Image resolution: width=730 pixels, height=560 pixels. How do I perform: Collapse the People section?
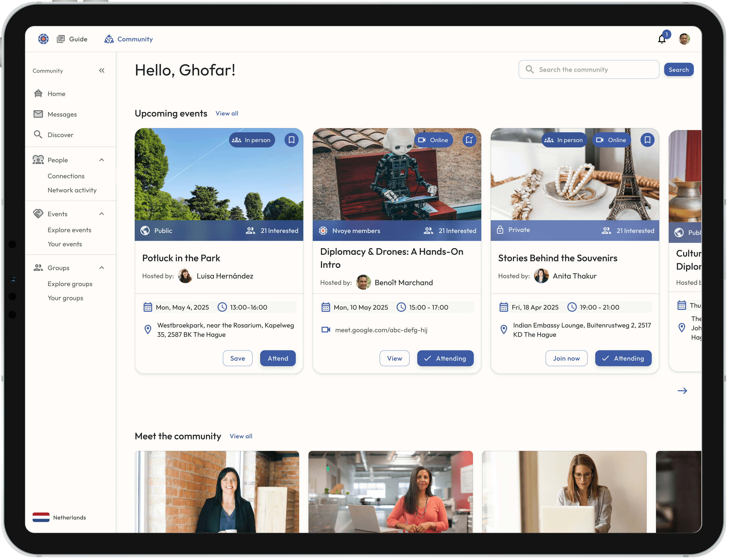coord(102,160)
